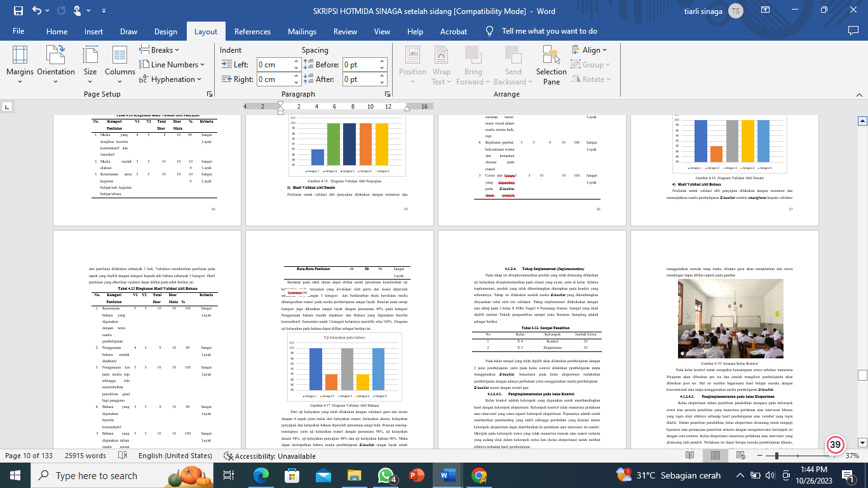The image size is (868, 488).
Task: Click the Undo arrow icon
Action: coord(37,11)
